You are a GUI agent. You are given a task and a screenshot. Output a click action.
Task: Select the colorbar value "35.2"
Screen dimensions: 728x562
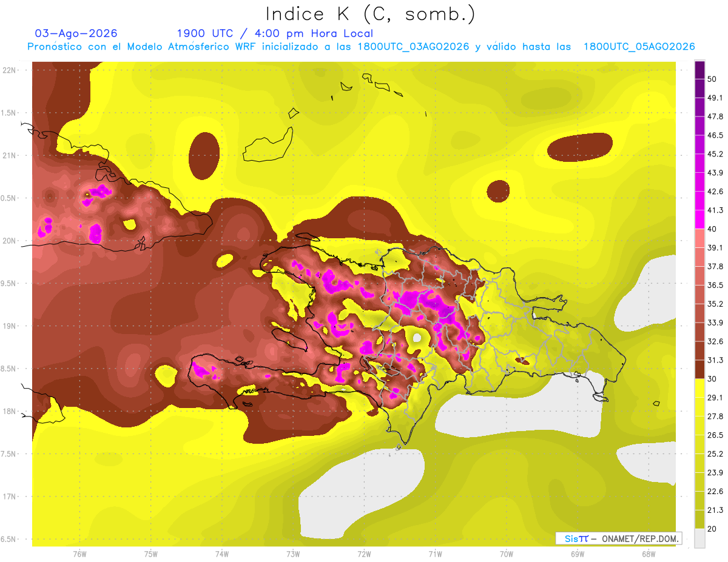715,304
